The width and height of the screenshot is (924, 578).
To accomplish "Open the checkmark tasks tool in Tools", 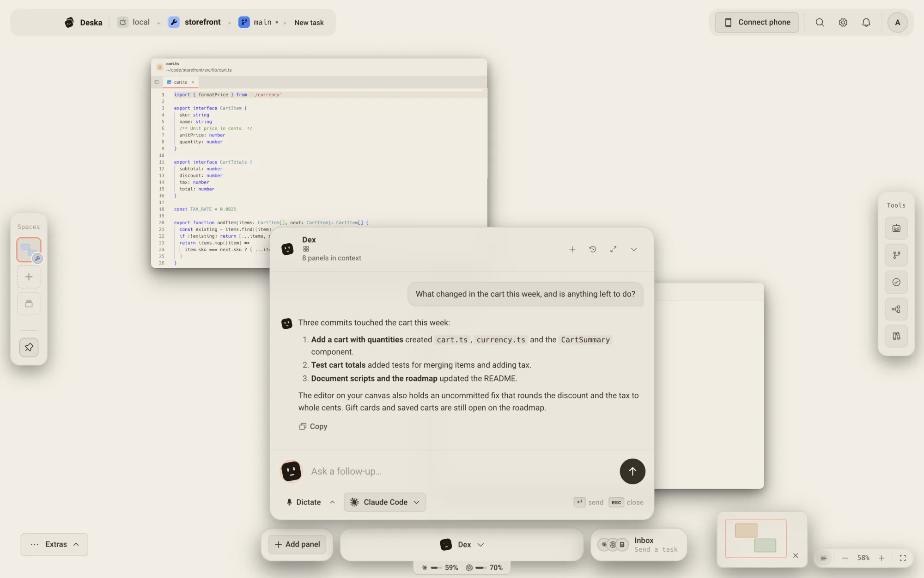I will tap(896, 282).
